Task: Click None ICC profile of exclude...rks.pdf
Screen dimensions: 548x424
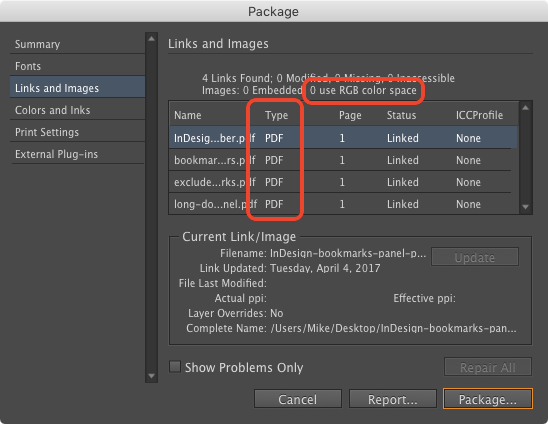Action: (468, 182)
